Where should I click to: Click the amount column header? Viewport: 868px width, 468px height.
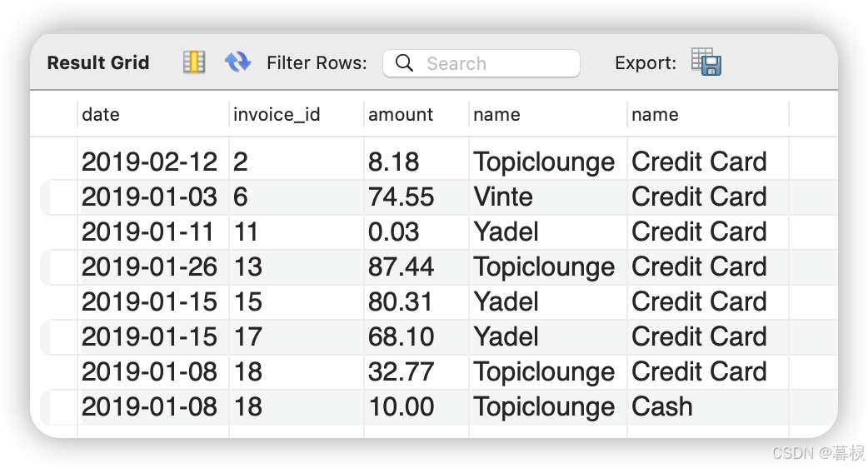click(417, 115)
